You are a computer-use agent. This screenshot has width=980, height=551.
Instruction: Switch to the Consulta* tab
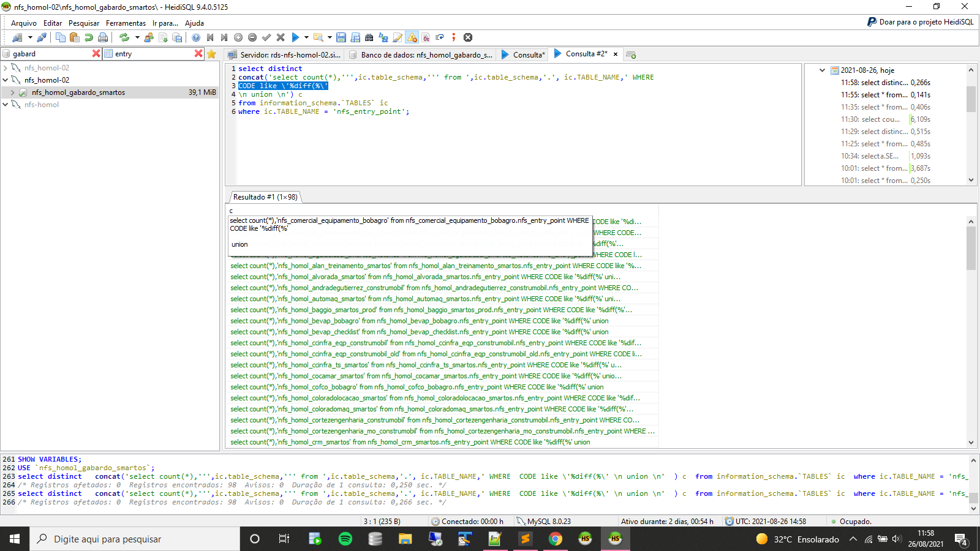coord(528,54)
